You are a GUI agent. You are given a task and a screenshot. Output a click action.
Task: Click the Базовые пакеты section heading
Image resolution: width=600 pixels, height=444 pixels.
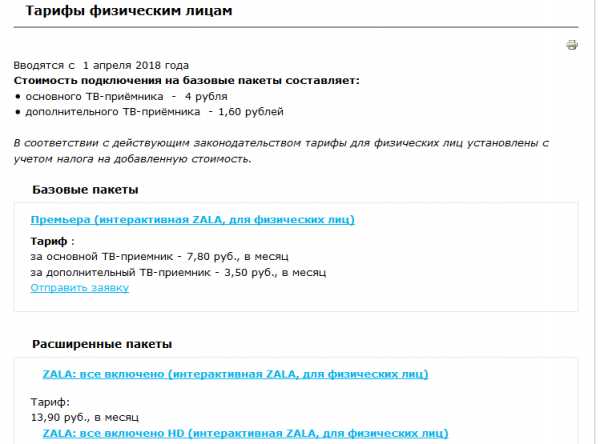pyautogui.click(x=85, y=189)
